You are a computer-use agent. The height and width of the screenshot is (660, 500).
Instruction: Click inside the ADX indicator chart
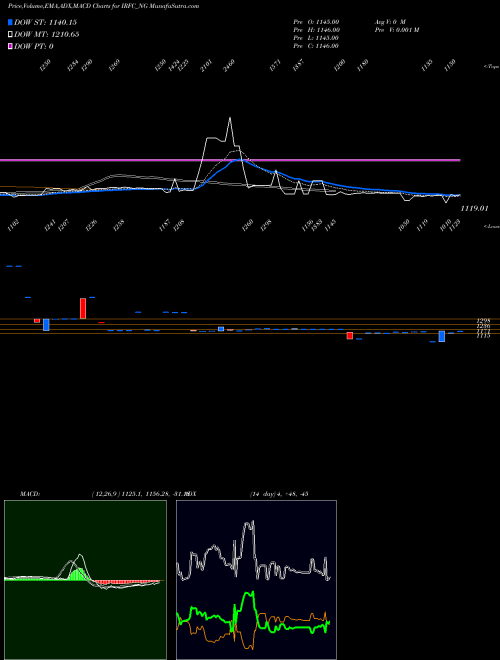256,580
